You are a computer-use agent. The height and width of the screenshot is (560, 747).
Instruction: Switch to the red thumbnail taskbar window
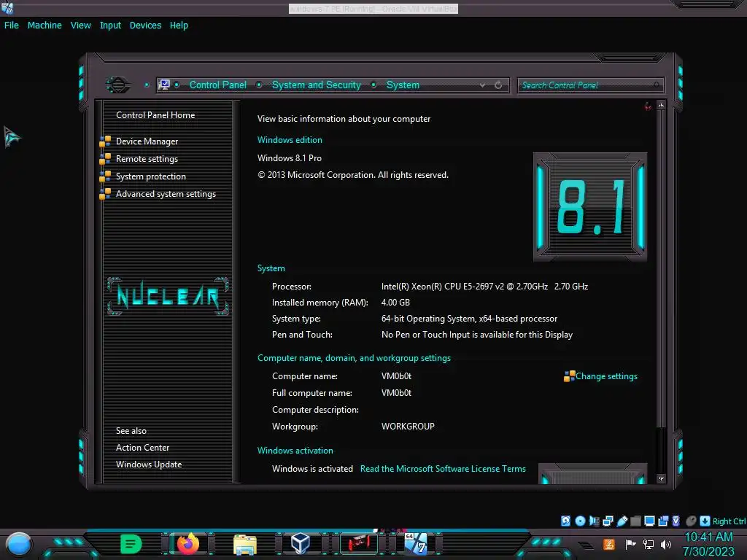(x=359, y=543)
